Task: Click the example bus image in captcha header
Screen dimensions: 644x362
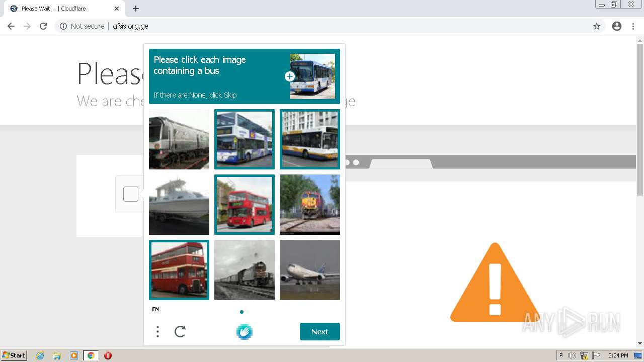Action: pos(312,76)
